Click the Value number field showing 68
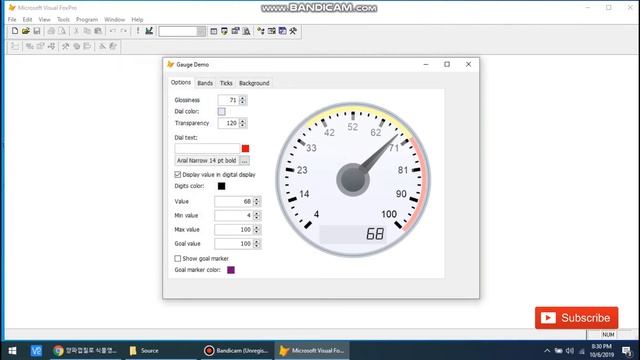The width and height of the screenshot is (640, 360). pos(234,201)
